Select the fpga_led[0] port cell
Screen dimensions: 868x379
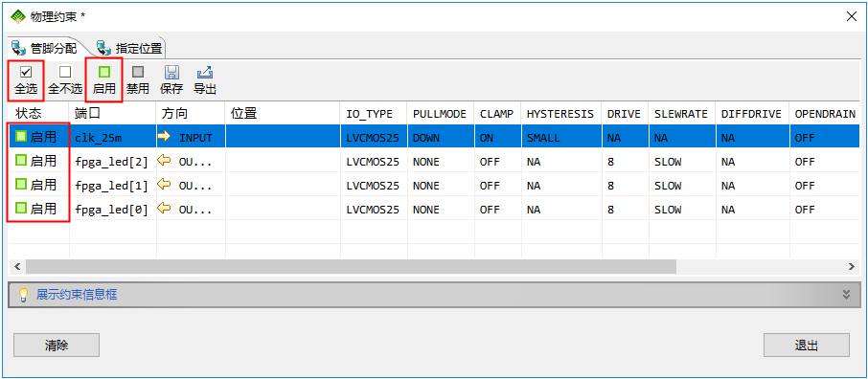coord(113,209)
